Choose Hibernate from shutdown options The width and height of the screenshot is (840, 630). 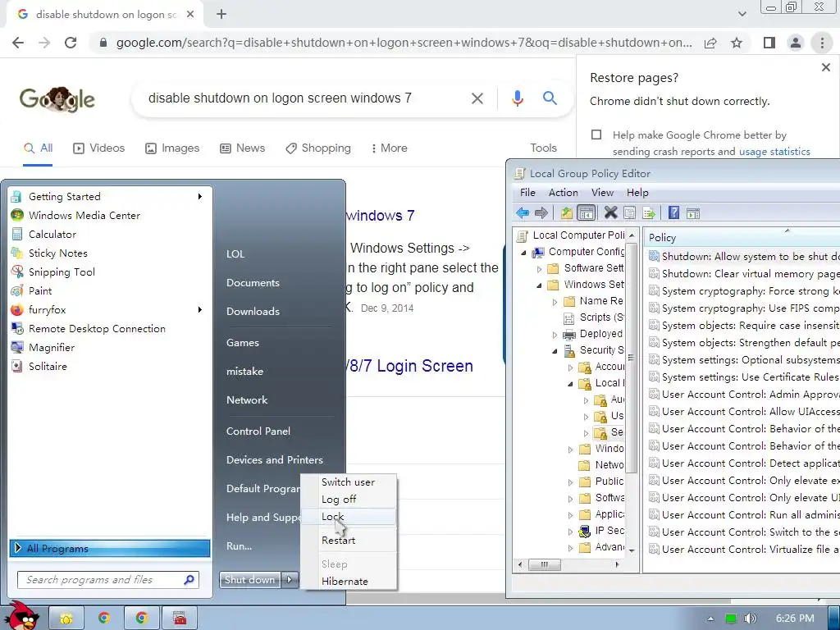click(349, 582)
